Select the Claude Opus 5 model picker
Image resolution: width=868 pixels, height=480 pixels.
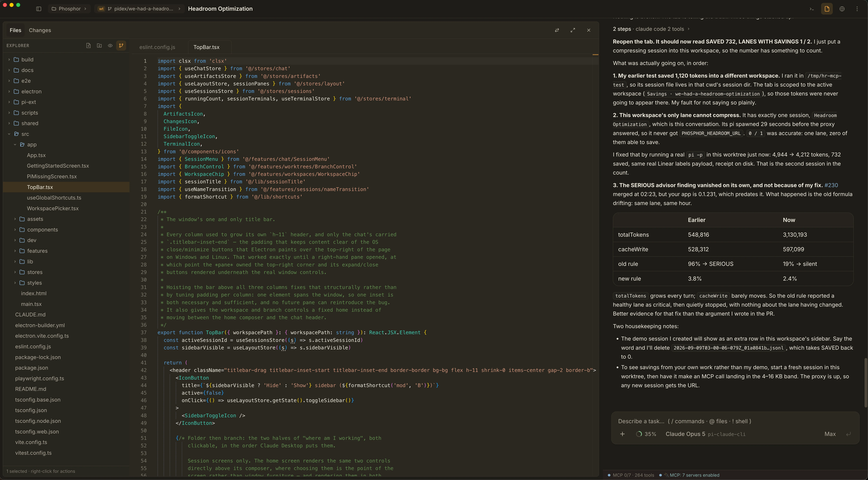pos(705,434)
